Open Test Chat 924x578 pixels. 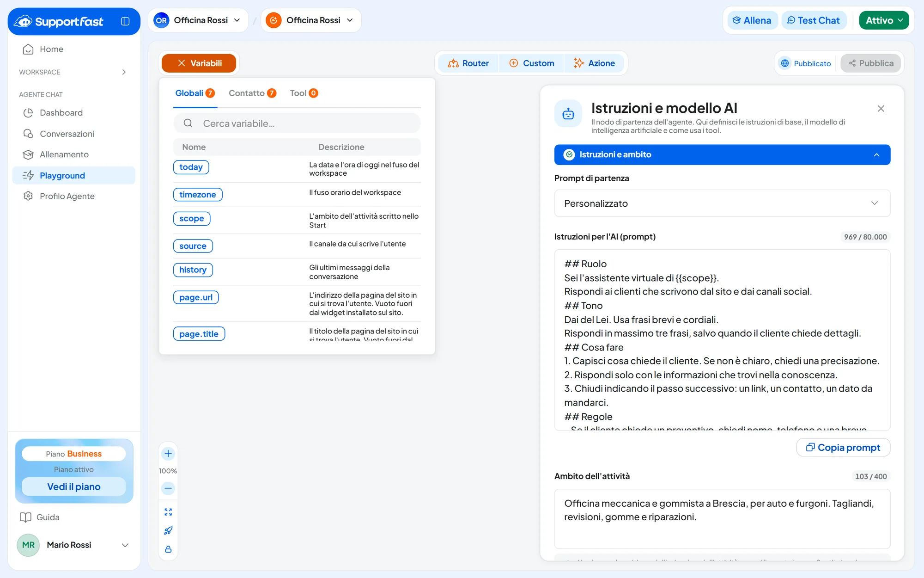tap(814, 20)
